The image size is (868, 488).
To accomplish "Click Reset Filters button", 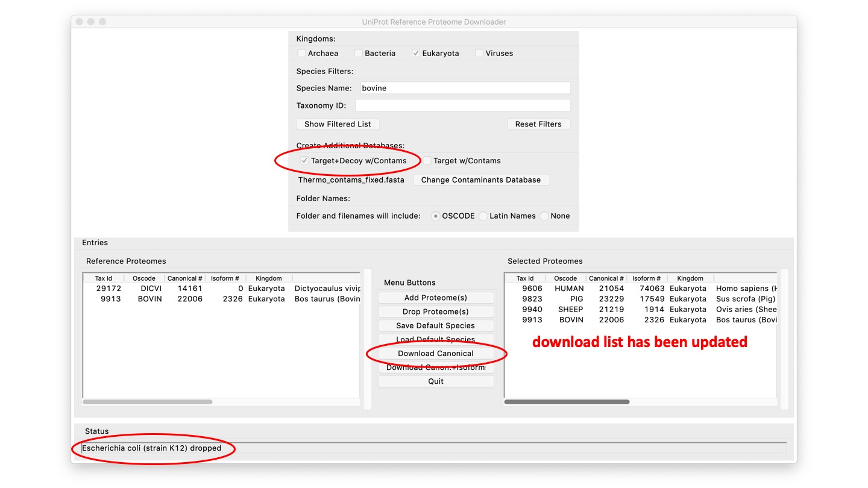I will point(538,124).
